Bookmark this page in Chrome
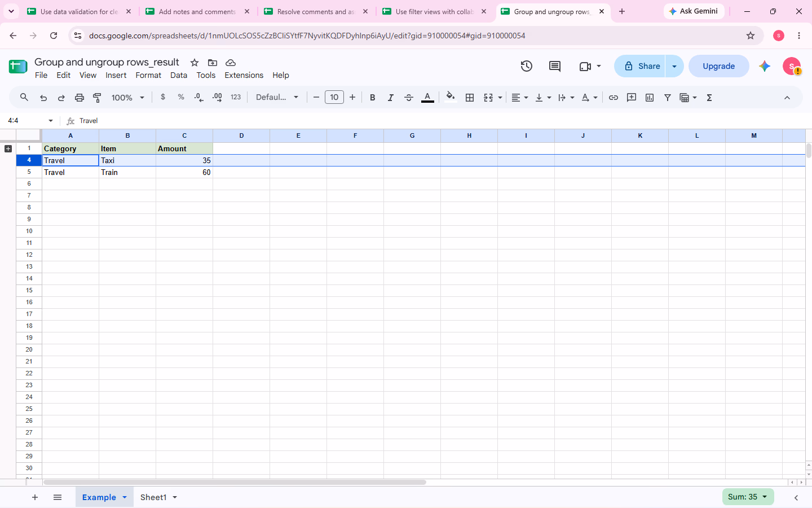Screen dimensions: 812x508 click(751, 36)
